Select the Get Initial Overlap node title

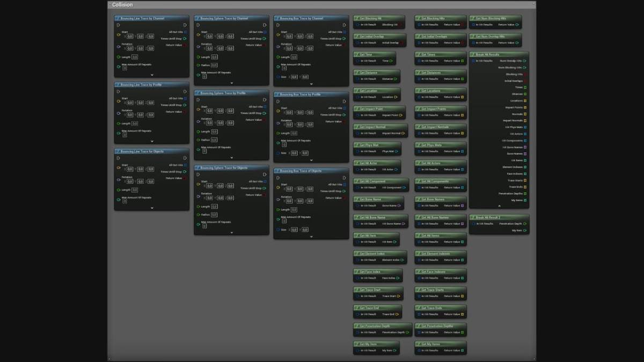[x=372, y=36]
